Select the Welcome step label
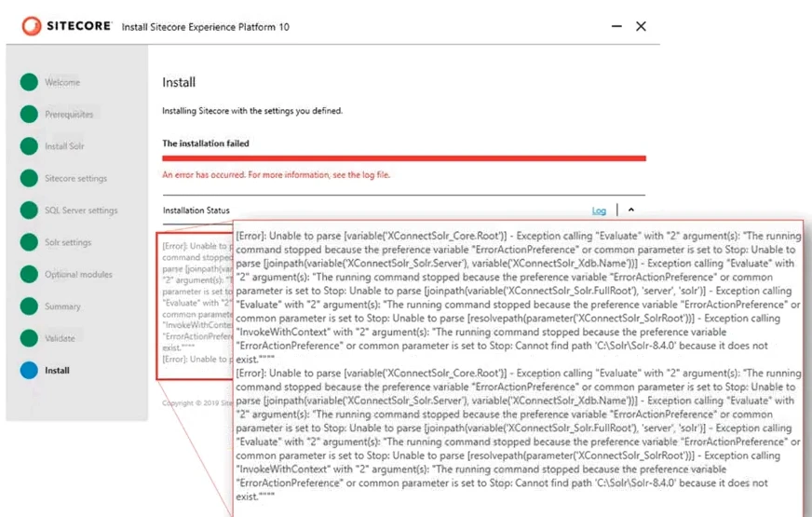The image size is (812, 517). (x=62, y=83)
